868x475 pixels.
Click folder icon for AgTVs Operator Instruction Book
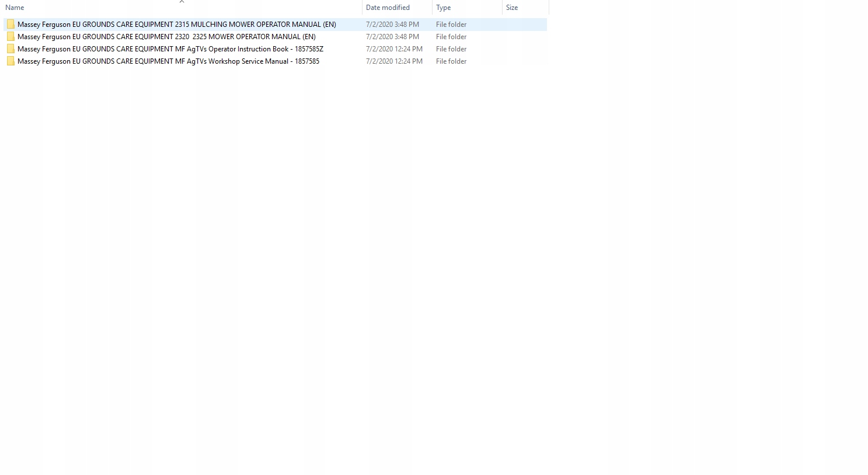coord(11,49)
